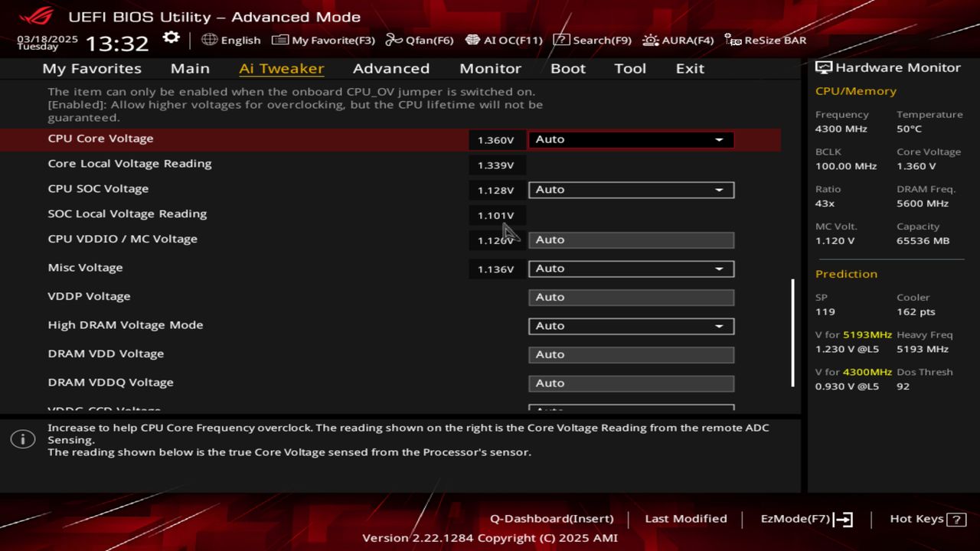The height and width of the screenshot is (551, 980).
Task: Click the settings gear icon beside clock
Action: click(171, 38)
